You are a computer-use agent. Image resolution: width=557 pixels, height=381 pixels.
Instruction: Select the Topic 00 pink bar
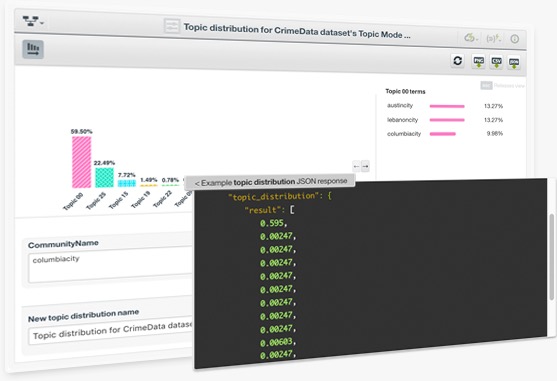(81, 162)
